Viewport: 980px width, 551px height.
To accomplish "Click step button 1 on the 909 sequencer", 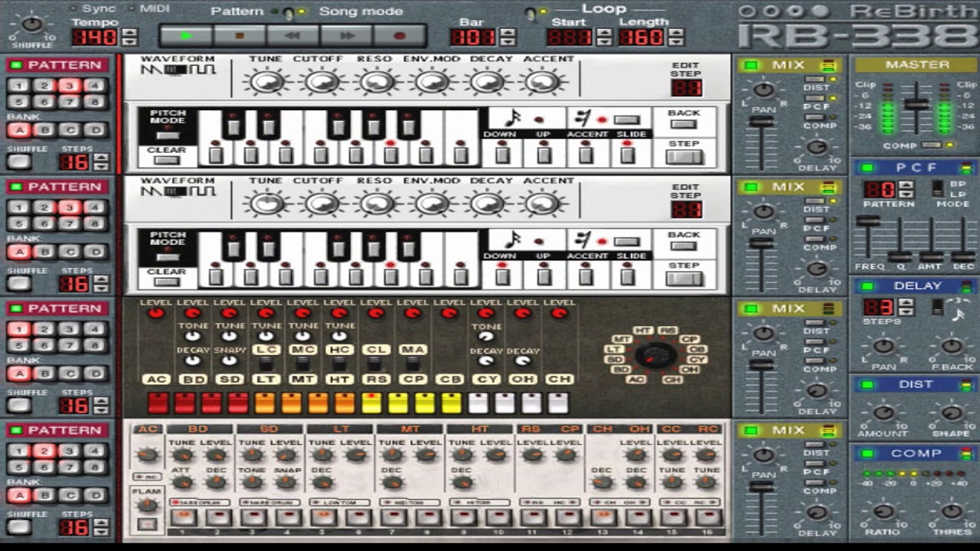I will point(182,518).
